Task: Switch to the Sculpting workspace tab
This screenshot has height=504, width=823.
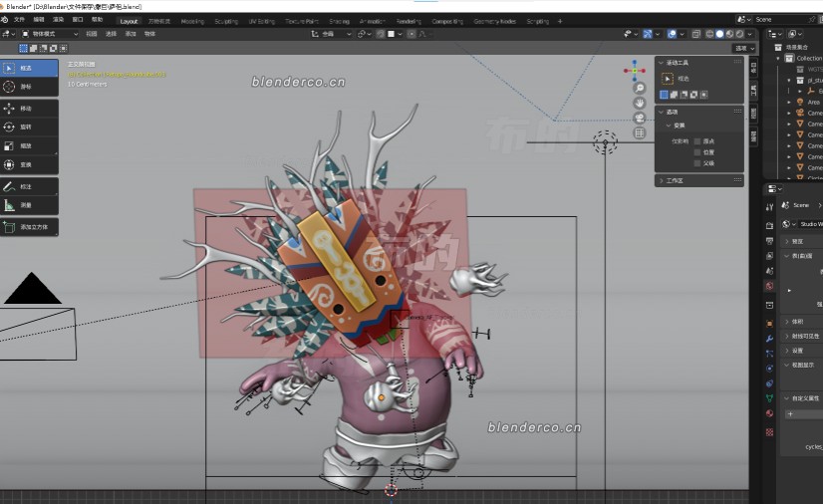Action: tap(226, 22)
